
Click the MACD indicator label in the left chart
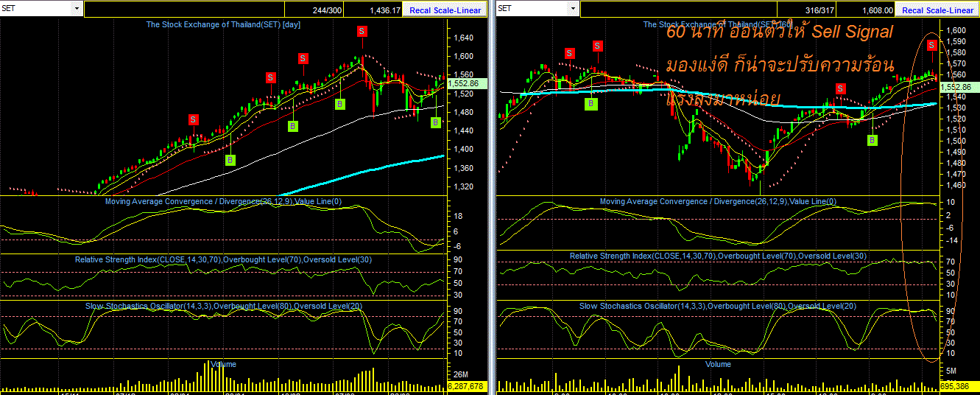(x=223, y=201)
